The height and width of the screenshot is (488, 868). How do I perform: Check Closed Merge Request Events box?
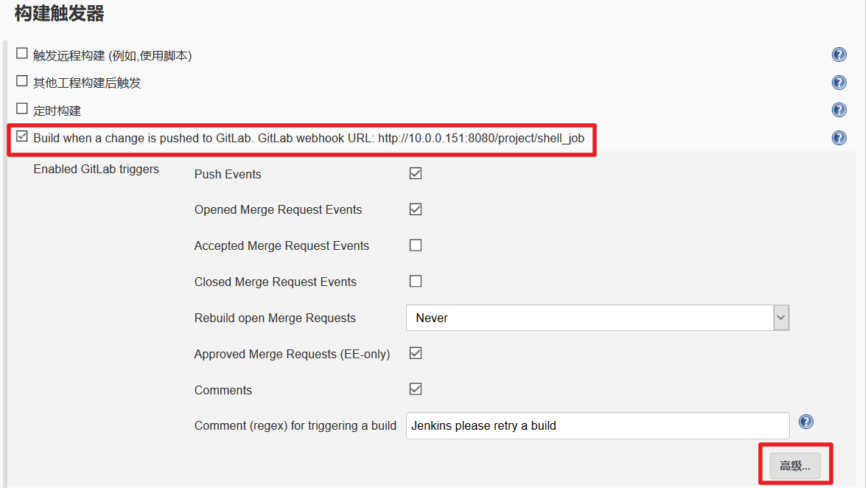point(416,281)
